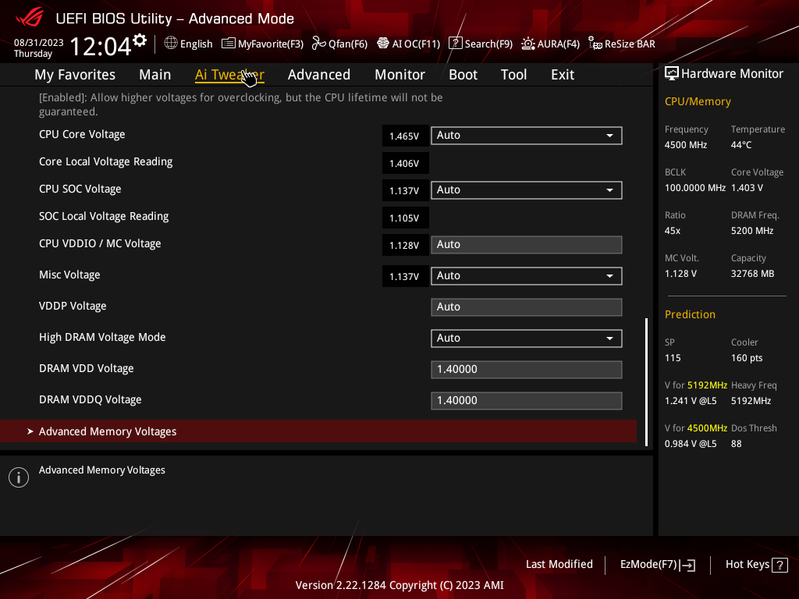
Task: Click the 12:04 clock display
Action: (x=100, y=46)
